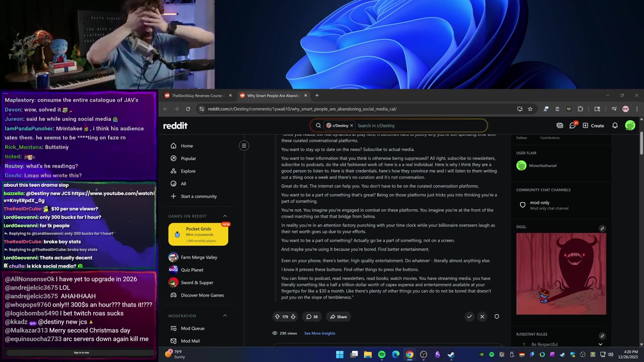The height and width of the screenshot is (362, 644).
Task: Click the Share button on the post
Action: point(338,317)
